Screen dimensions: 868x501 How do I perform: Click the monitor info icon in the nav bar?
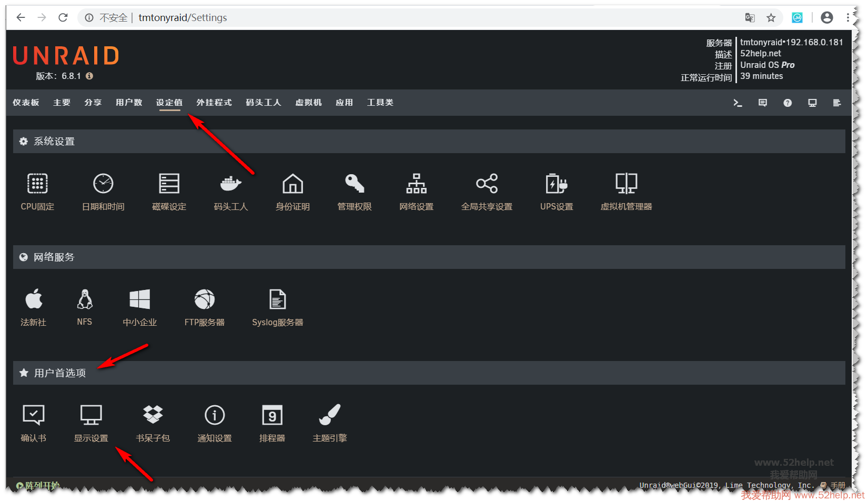click(812, 103)
